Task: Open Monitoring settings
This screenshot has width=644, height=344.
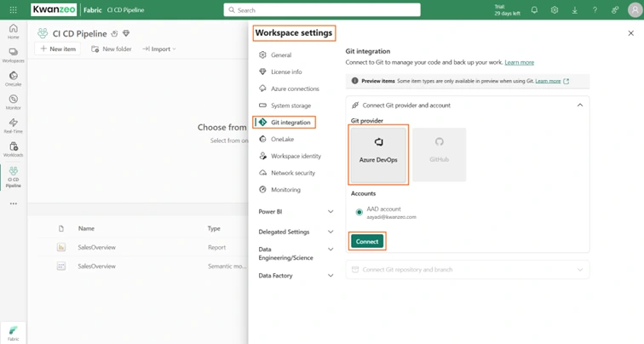Action: [x=285, y=190]
